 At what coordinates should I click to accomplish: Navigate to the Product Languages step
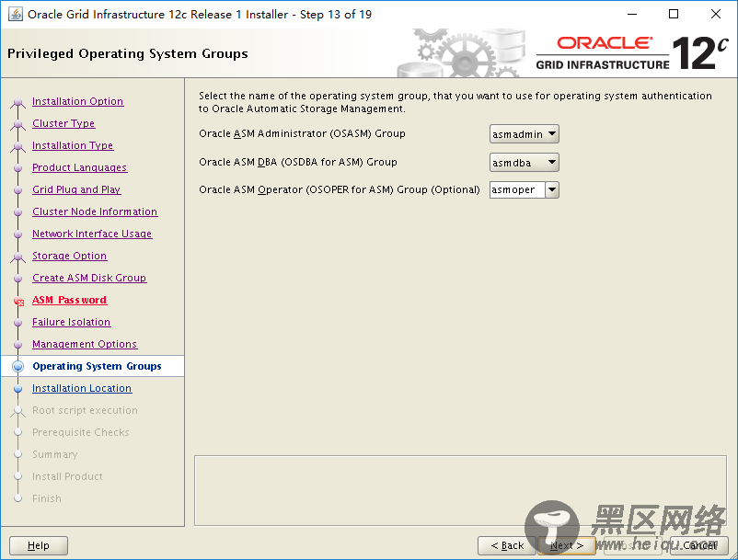click(x=79, y=168)
